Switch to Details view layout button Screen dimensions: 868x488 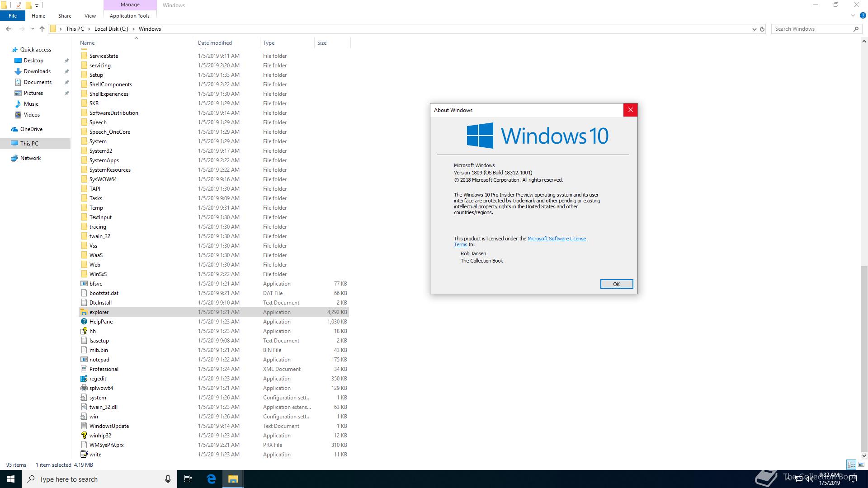851,465
